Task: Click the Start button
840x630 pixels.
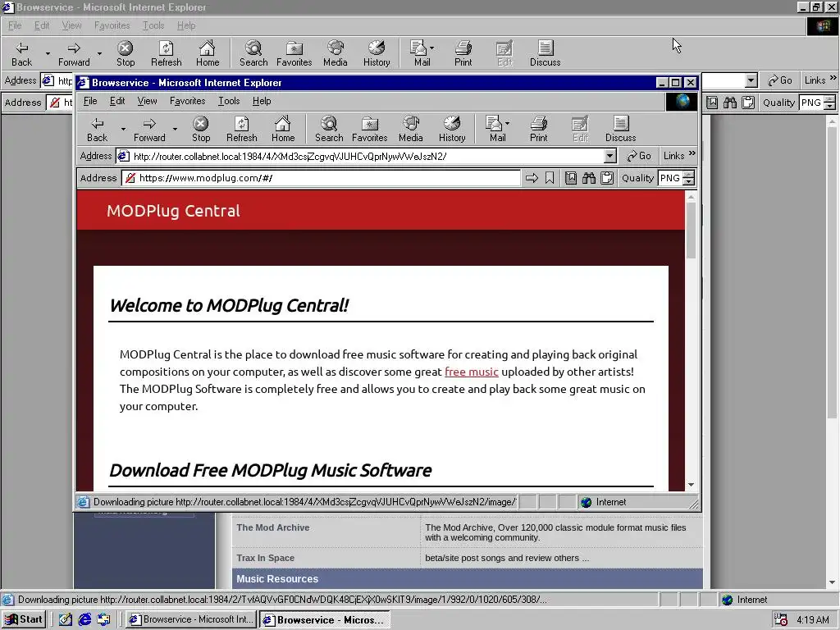Action: coord(24,619)
